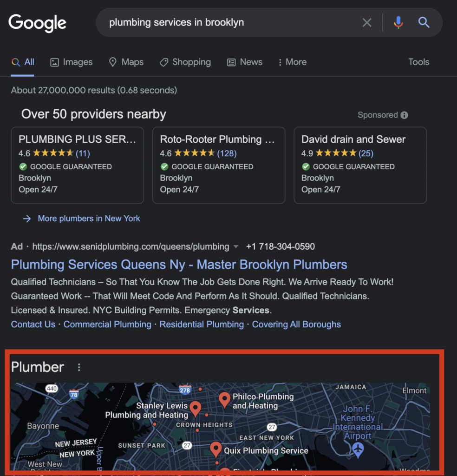The height and width of the screenshot is (476, 457).
Task: Click the Interstate 78 shield on map
Action: 74,394
